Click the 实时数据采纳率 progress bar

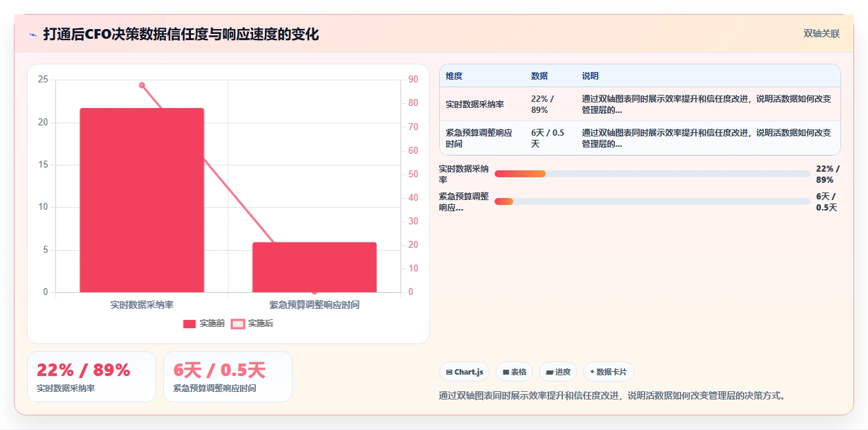[x=652, y=174]
